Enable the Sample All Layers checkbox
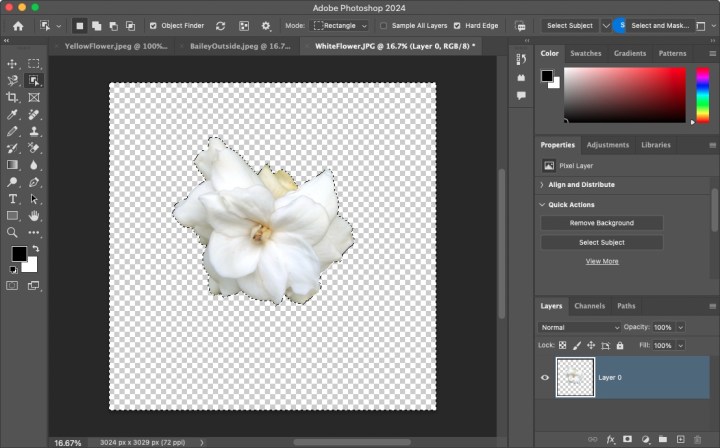The image size is (720, 448). coord(384,25)
